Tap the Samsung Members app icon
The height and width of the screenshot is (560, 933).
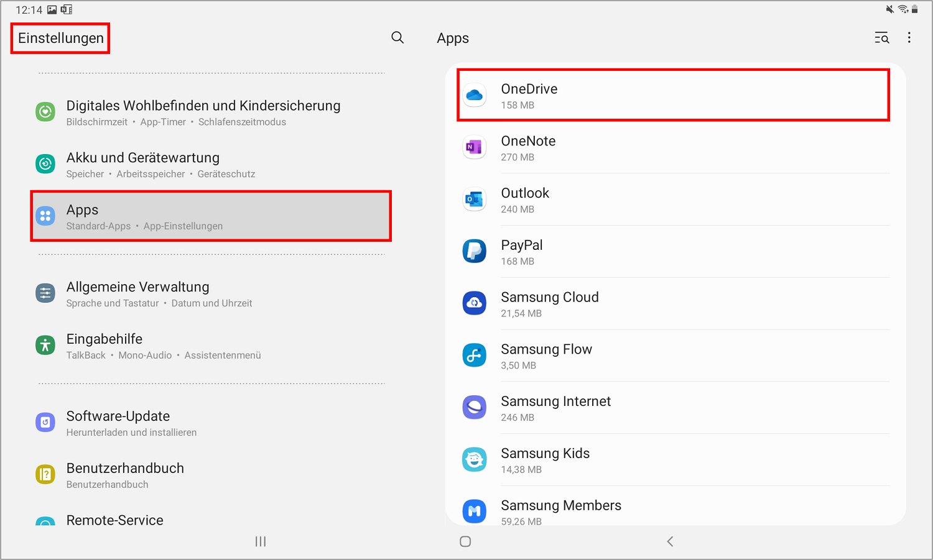[x=475, y=512]
